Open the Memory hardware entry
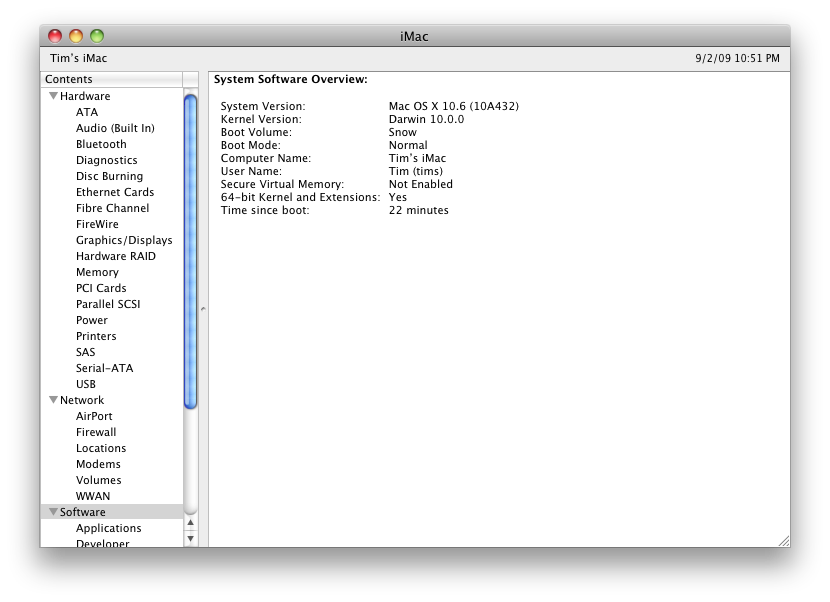The height and width of the screenshot is (602, 830). coord(97,272)
